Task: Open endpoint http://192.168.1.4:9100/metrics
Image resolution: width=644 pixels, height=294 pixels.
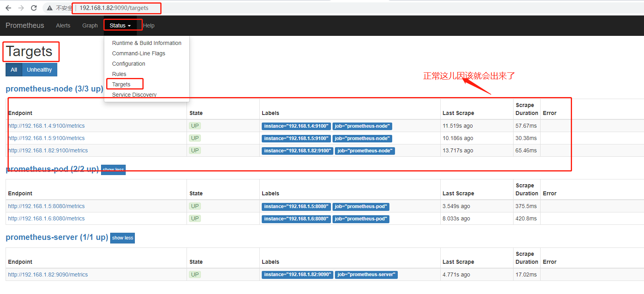Action: (x=46, y=126)
